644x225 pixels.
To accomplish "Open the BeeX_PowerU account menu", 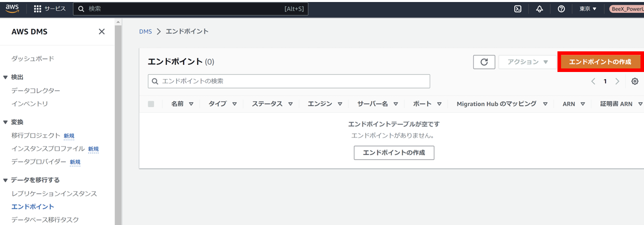I will [x=626, y=9].
